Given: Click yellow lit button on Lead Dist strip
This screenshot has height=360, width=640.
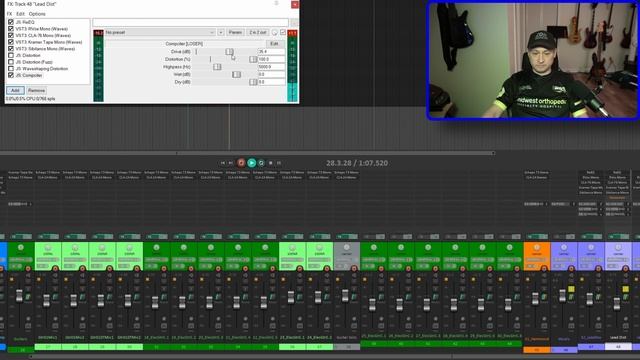Looking at the screenshot, I should [625, 289].
